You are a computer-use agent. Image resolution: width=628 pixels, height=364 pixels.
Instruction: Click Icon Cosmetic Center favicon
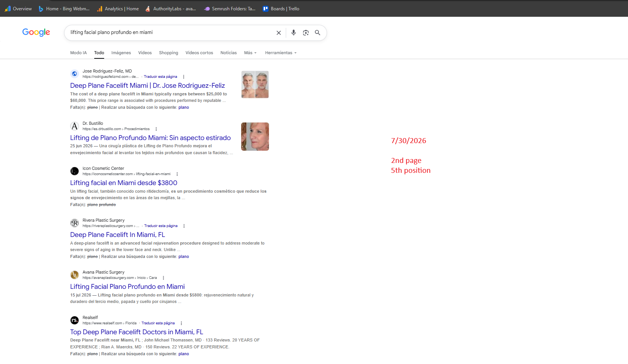[x=75, y=171]
